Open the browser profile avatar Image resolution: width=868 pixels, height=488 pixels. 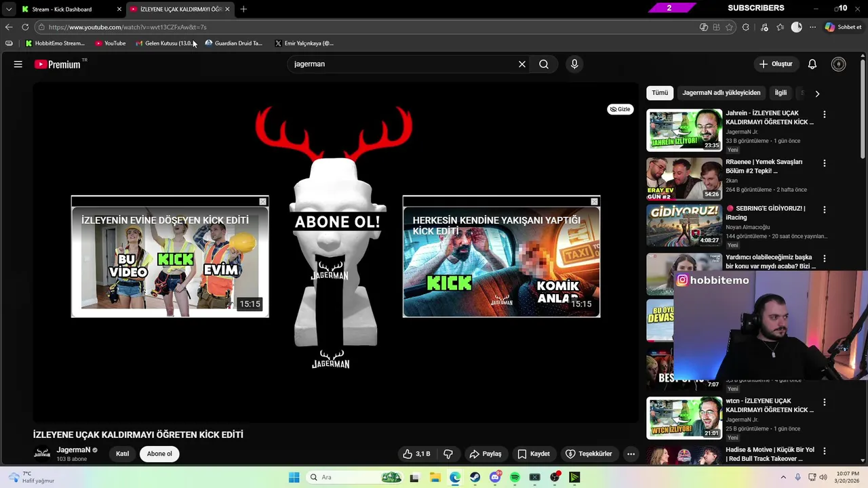tap(797, 27)
